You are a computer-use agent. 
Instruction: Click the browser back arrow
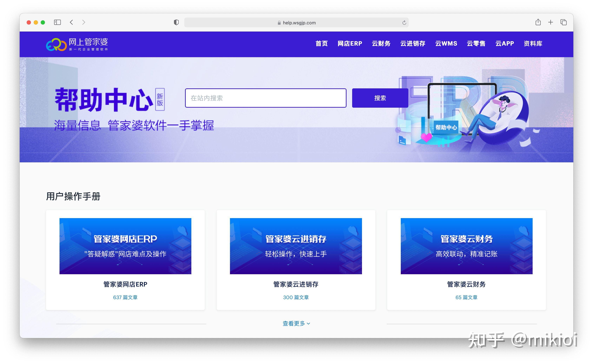coord(71,22)
